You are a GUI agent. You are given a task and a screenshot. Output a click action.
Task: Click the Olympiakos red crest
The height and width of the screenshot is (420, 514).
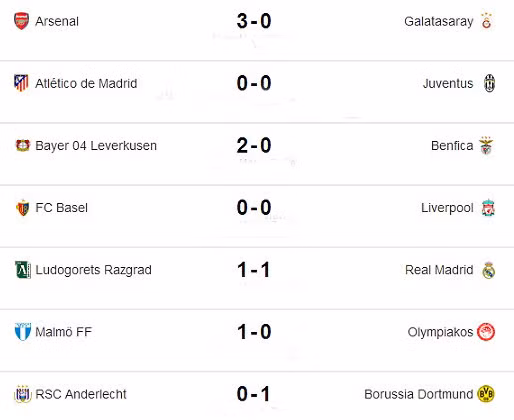486,332
